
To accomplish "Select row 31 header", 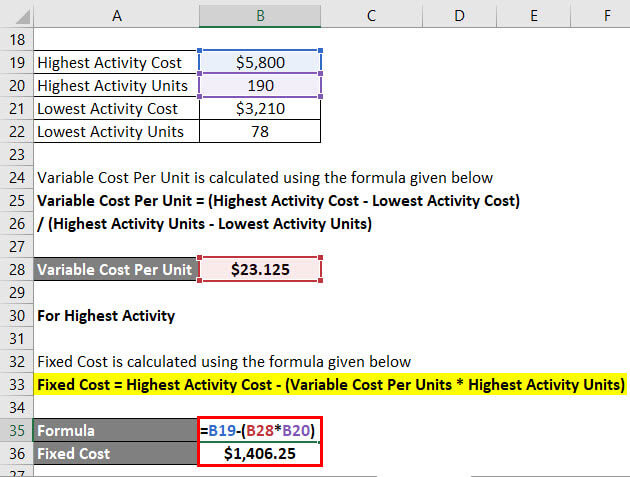I will pos(17,338).
